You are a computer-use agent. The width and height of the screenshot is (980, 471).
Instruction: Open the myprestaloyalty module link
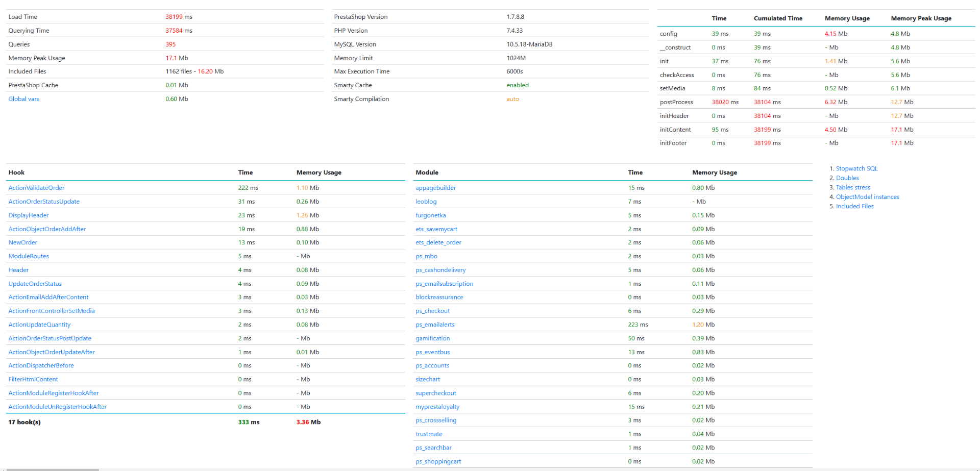pos(437,407)
